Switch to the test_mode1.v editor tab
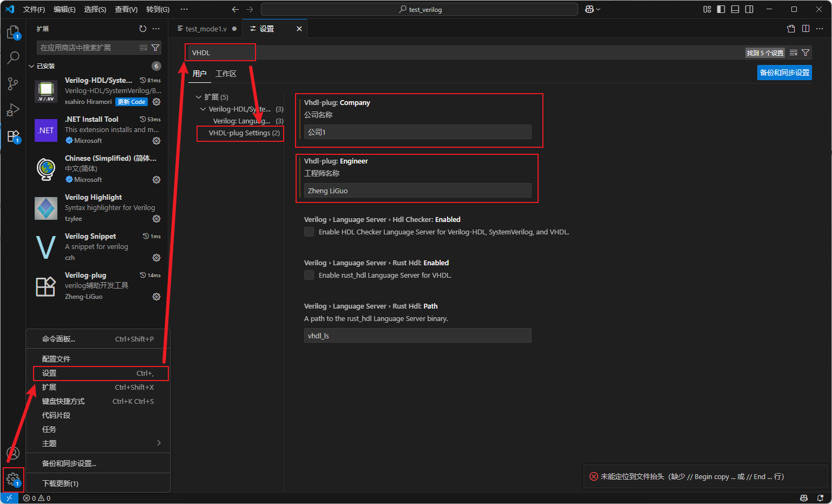 [x=207, y=29]
